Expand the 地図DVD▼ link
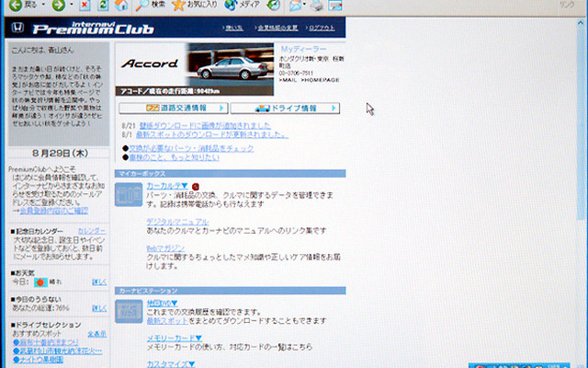Image resolution: width=588 pixels, height=368 pixels. [x=162, y=303]
